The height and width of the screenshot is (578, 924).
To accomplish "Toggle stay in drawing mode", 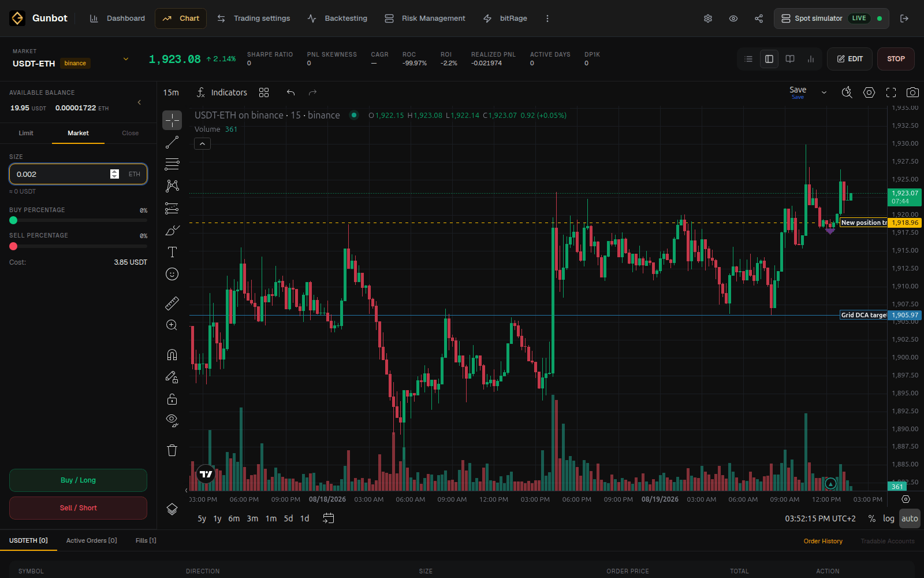I will click(x=172, y=377).
